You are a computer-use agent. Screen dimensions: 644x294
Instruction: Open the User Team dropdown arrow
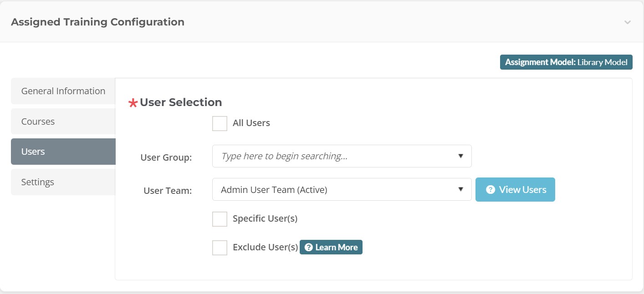click(460, 189)
